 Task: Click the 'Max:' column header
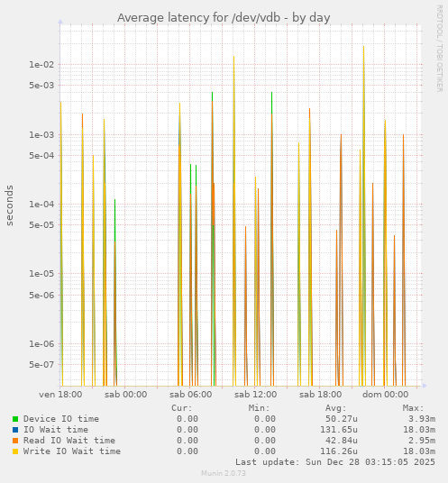tap(413, 408)
